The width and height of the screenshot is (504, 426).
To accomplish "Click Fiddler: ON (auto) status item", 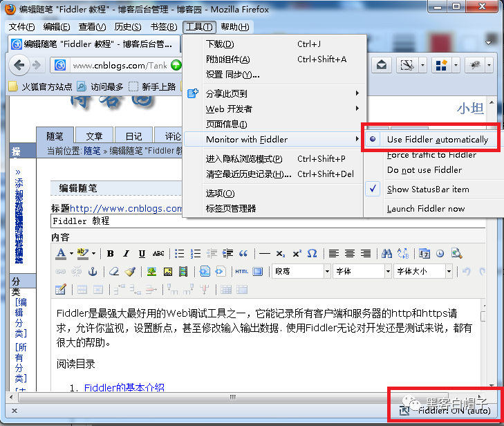I will (x=445, y=411).
